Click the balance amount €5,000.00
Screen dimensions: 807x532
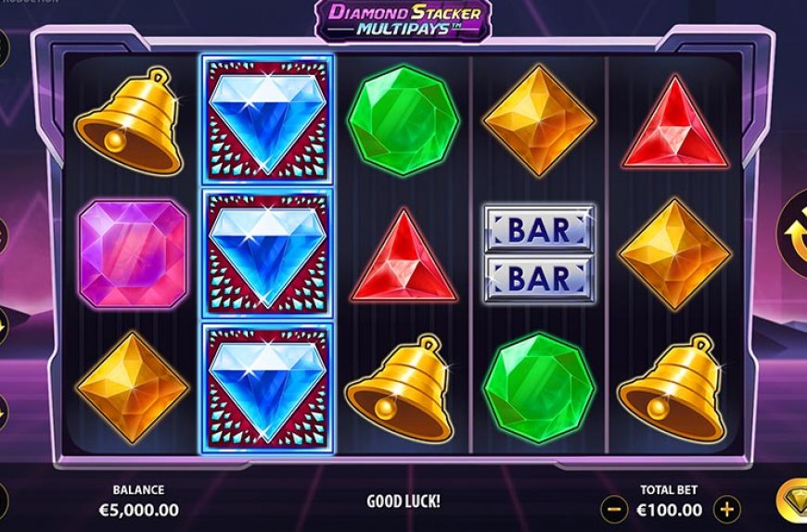(x=139, y=510)
